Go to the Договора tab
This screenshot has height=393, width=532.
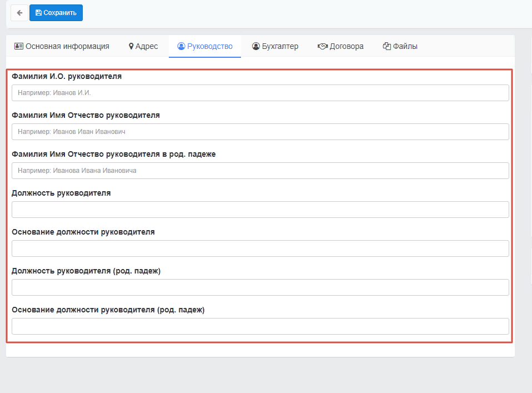(340, 46)
